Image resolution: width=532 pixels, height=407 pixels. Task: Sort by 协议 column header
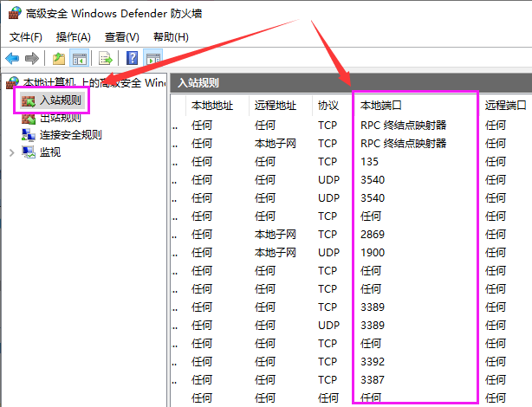pyautogui.click(x=328, y=105)
